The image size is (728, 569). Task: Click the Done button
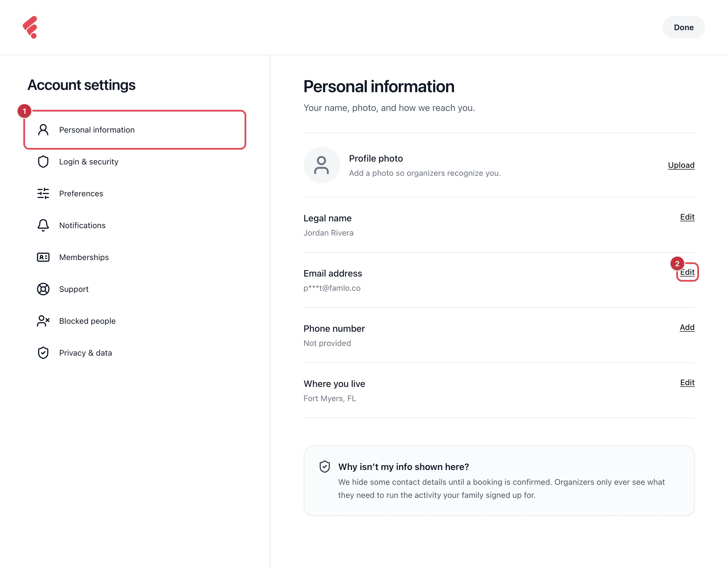click(683, 27)
